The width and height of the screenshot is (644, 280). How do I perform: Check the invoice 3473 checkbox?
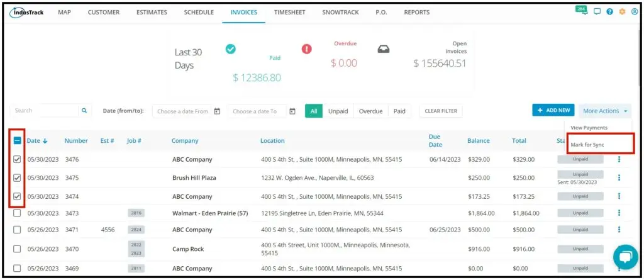(x=17, y=213)
